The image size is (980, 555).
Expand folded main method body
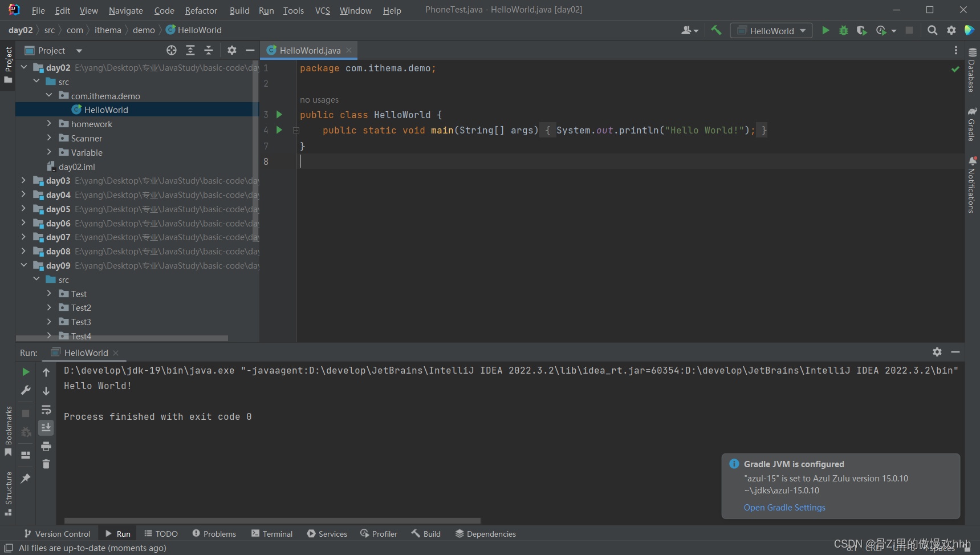coord(296,130)
